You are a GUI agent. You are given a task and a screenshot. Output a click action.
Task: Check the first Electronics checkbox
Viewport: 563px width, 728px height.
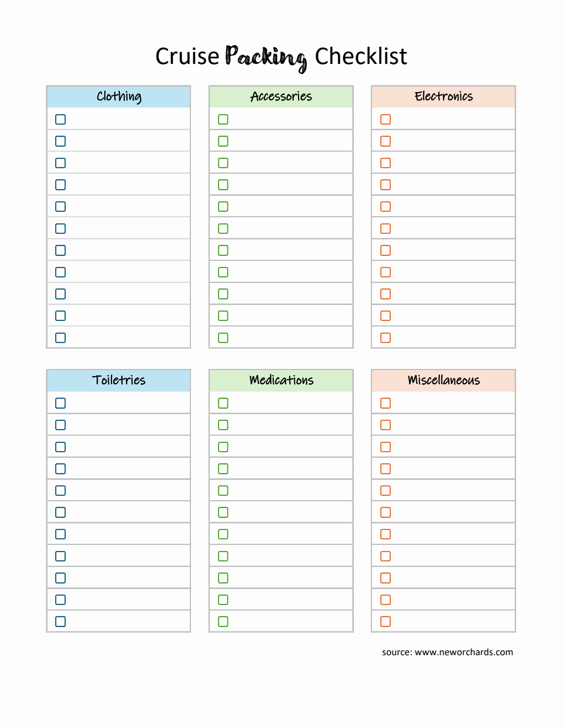(x=386, y=119)
